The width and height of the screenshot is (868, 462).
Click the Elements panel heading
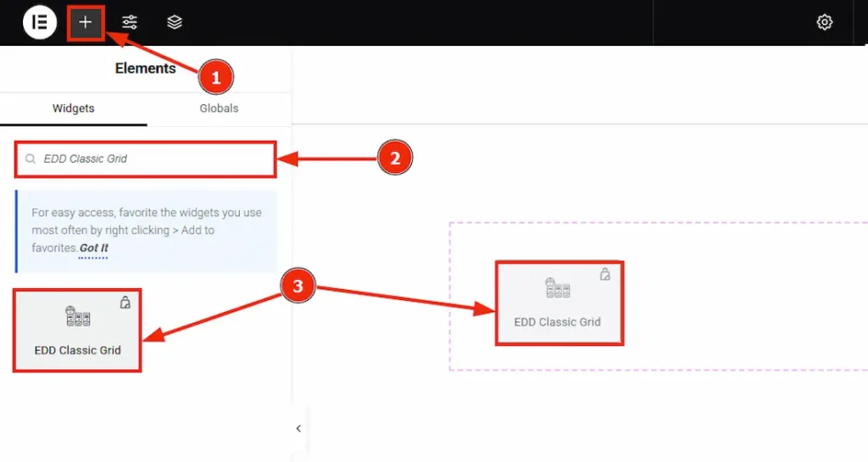pyautogui.click(x=145, y=68)
